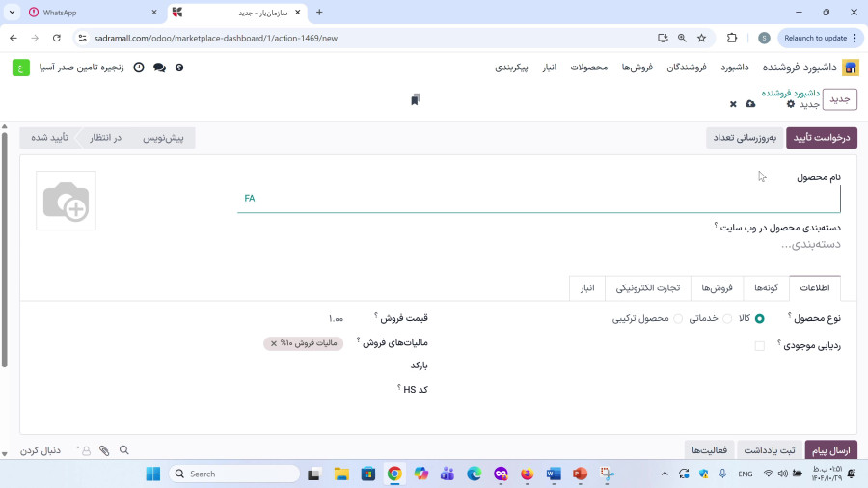Screen dimensions: 868x488
Task: Open the gear actions menu
Action: [791, 104]
